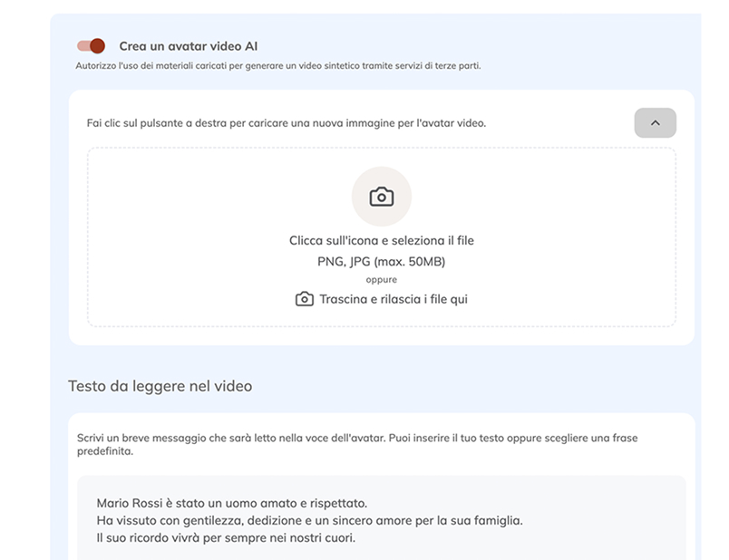
Task: Click the 'oppure' separator text
Action: pos(382,280)
